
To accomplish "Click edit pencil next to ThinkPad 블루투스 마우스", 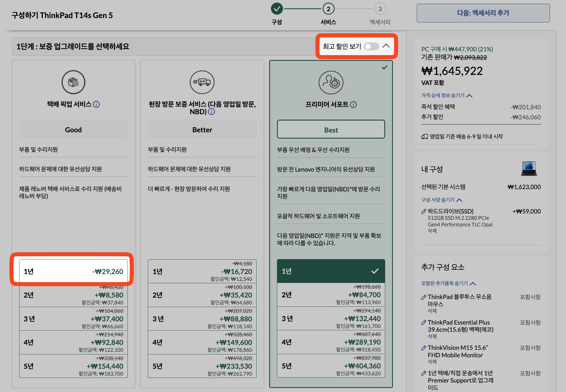I will pyautogui.click(x=424, y=297).
